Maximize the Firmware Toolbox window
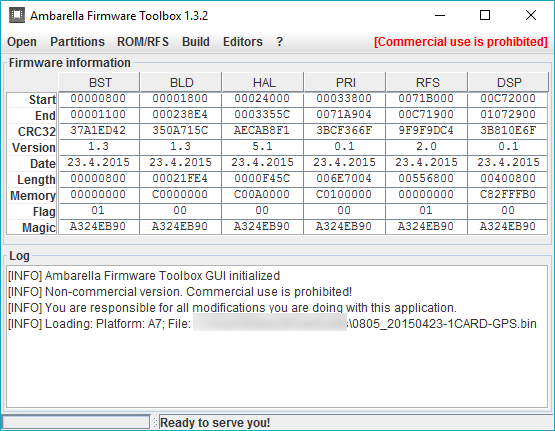Viewport: 555px width, 431px height. pos(485,15)
